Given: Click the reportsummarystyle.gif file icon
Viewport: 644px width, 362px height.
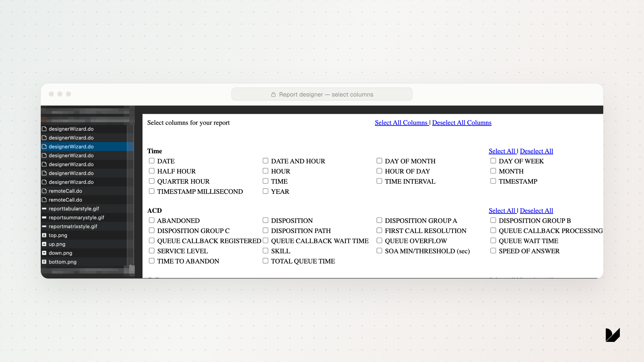Looking at the screenshot, I should 44,217.
